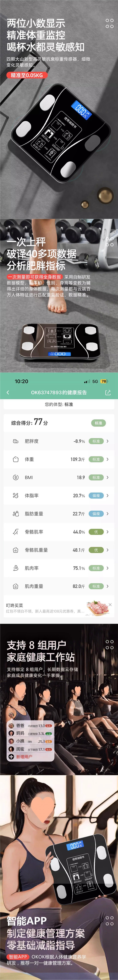Open the 肌肉重量 row chevron

click(x=108, y=586)
